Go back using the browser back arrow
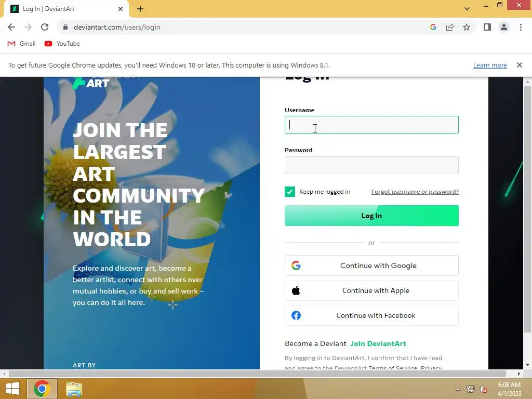 (11, 27)
